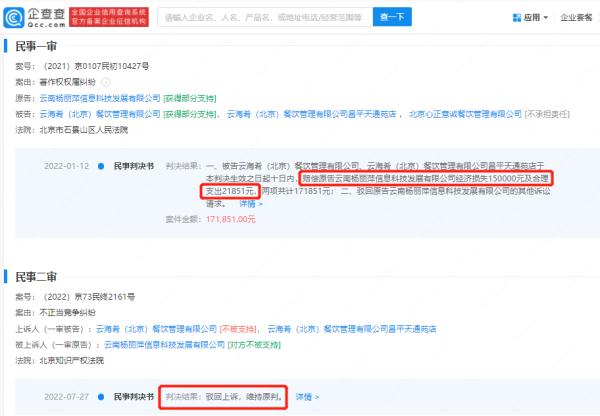Click the 民事二审 section heading

point(36,277)
